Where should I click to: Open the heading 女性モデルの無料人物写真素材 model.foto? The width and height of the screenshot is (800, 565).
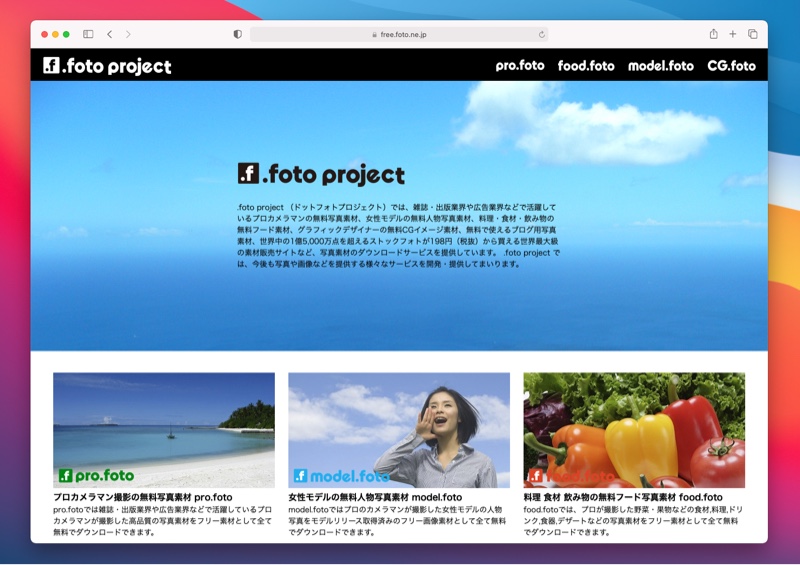375,497
